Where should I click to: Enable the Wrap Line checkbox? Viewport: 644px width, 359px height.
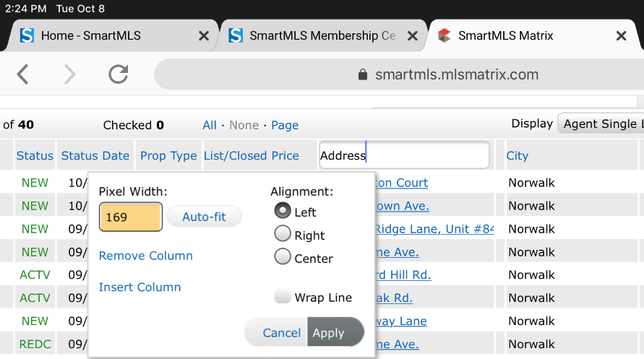pos(283,297)
